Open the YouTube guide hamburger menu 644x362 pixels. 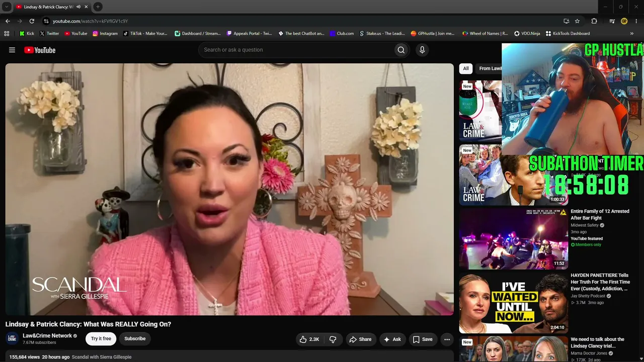tap(12, 50)
